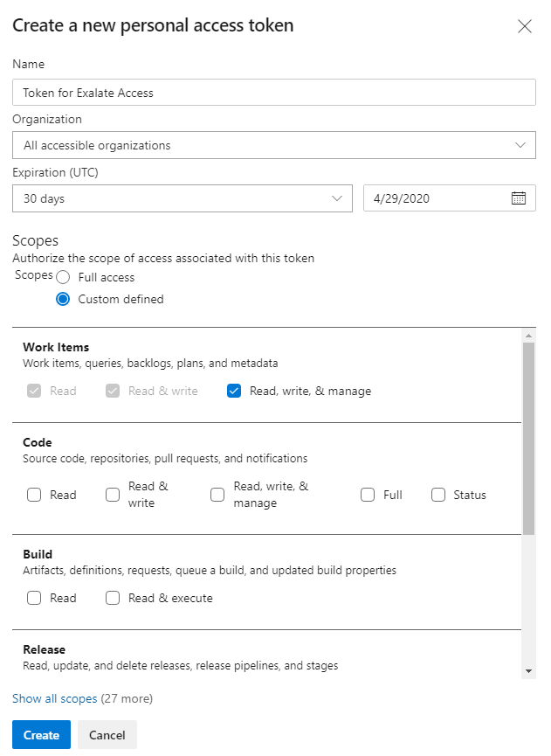Check the Code Status checkbox
The image size is (551, 756).
[x=438, y=495]
